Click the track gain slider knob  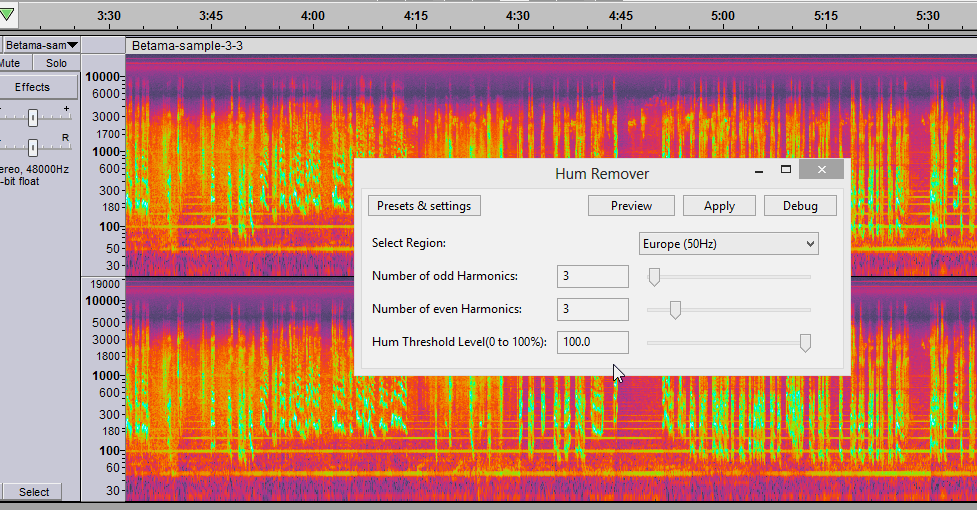33,117
